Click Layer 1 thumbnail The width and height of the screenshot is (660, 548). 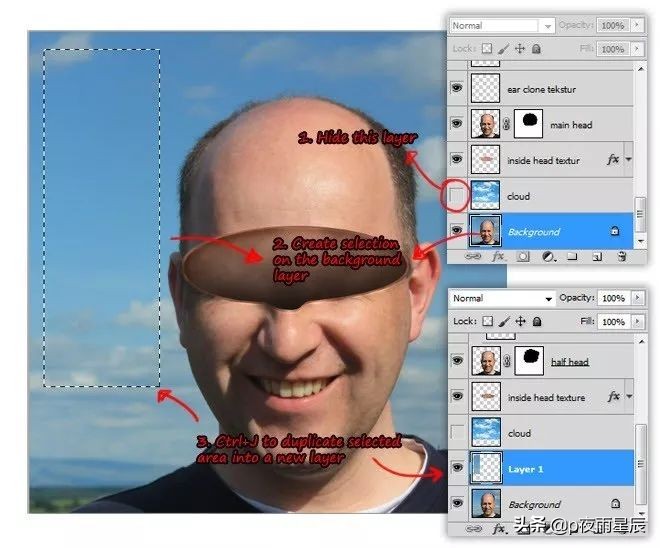point(486,468)
